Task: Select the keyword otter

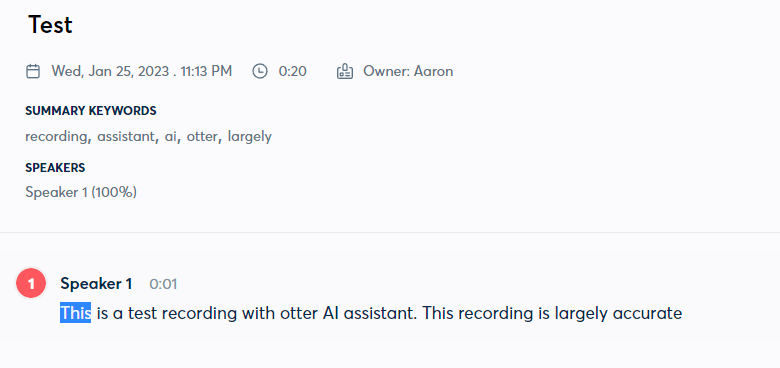Action: (x=201, y=137)
